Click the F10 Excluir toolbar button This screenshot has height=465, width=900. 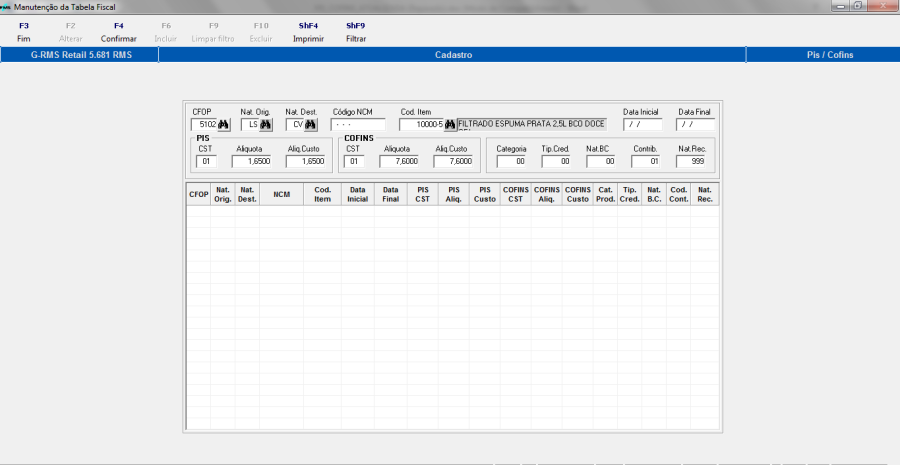click(261, 32)
